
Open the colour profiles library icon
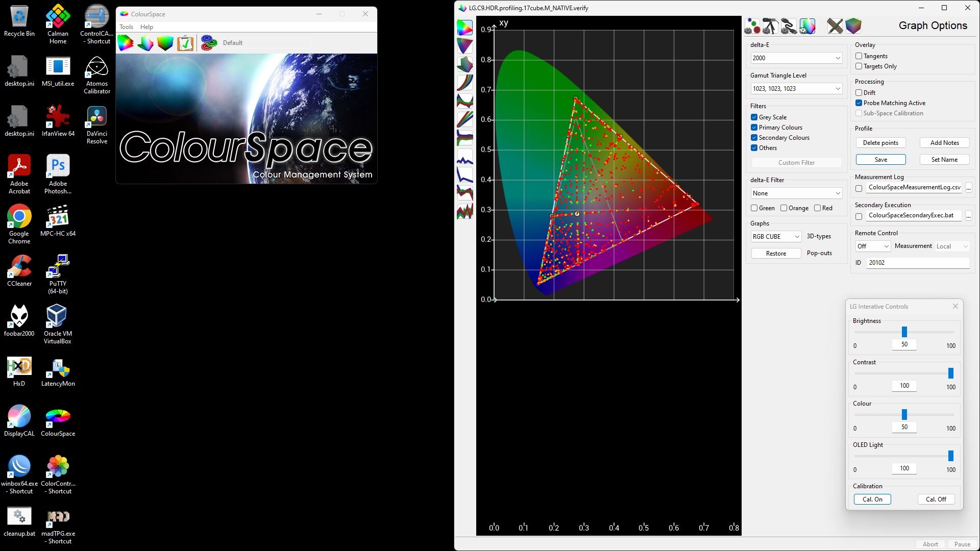pyautogui.click(x=126, y=43)
